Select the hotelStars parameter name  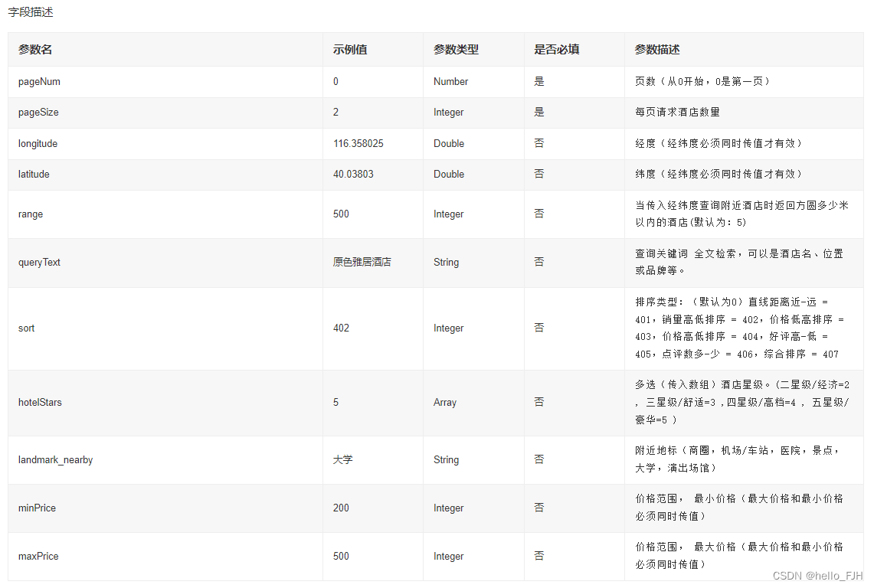pos(40,403)
